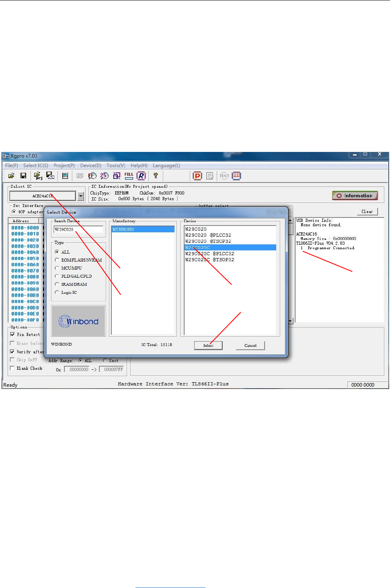
Task: Select ROM/FLASH/NVRAM type radio button
Action: [57, 260]
